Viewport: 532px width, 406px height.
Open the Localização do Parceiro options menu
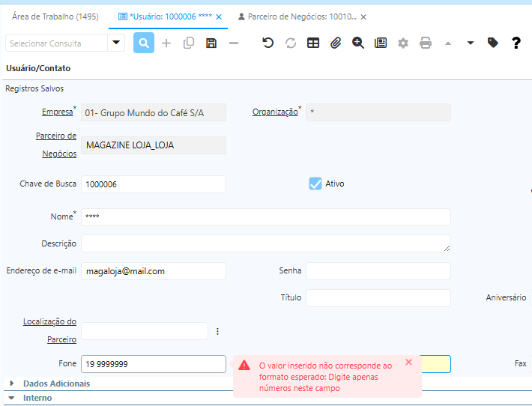click(x=218, y=331)
